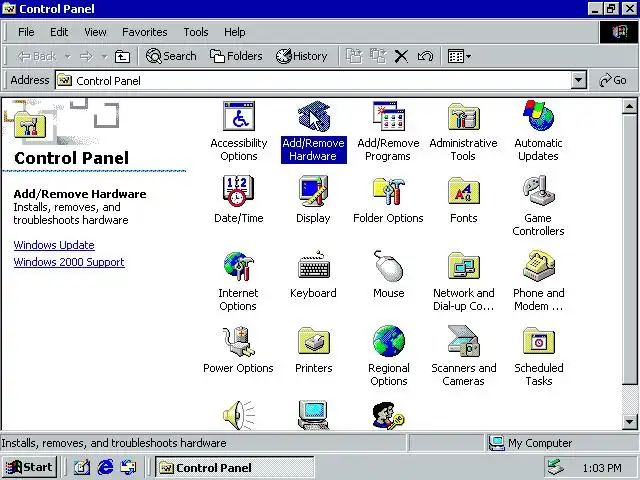This screenshot has width=640, height=480.
Task: Click the Copy To toolbar icon
Action: [378, 56]
